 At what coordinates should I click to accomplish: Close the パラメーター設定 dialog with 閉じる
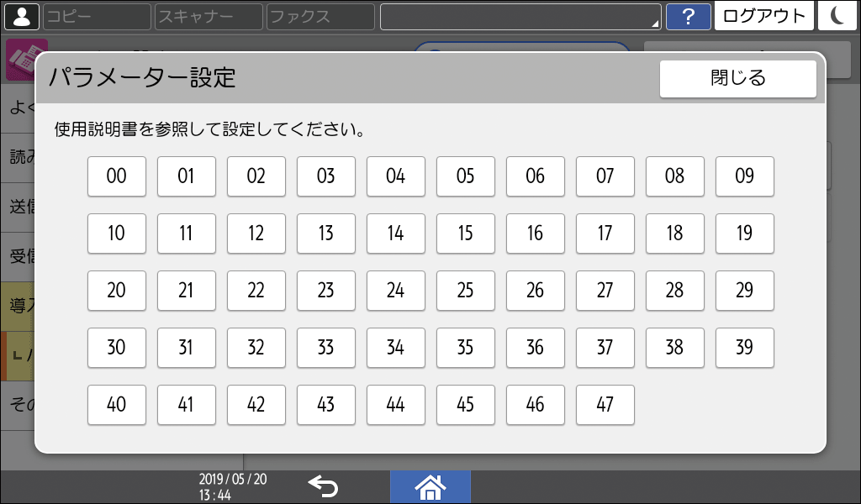tap(737, 78)
